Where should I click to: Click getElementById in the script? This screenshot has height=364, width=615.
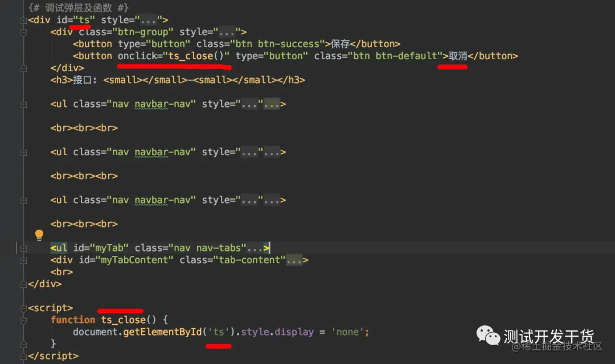pyautogui.click(x=163, y=332)
